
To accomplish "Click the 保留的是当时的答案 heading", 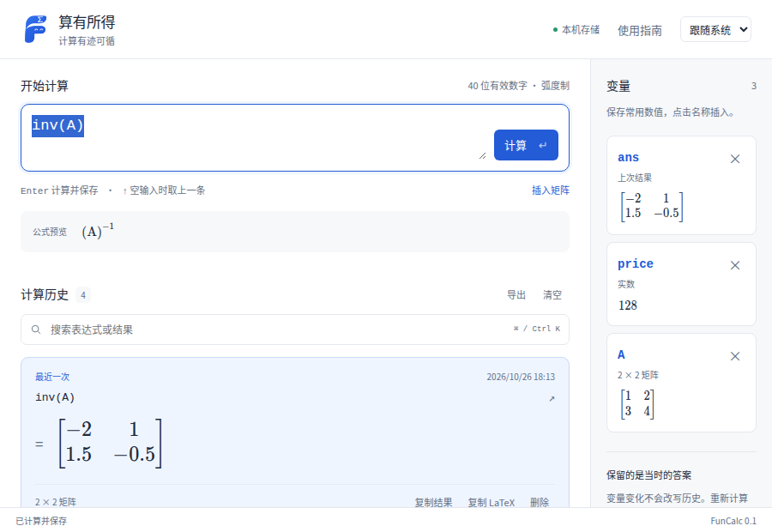I will (x=648, y=475).
